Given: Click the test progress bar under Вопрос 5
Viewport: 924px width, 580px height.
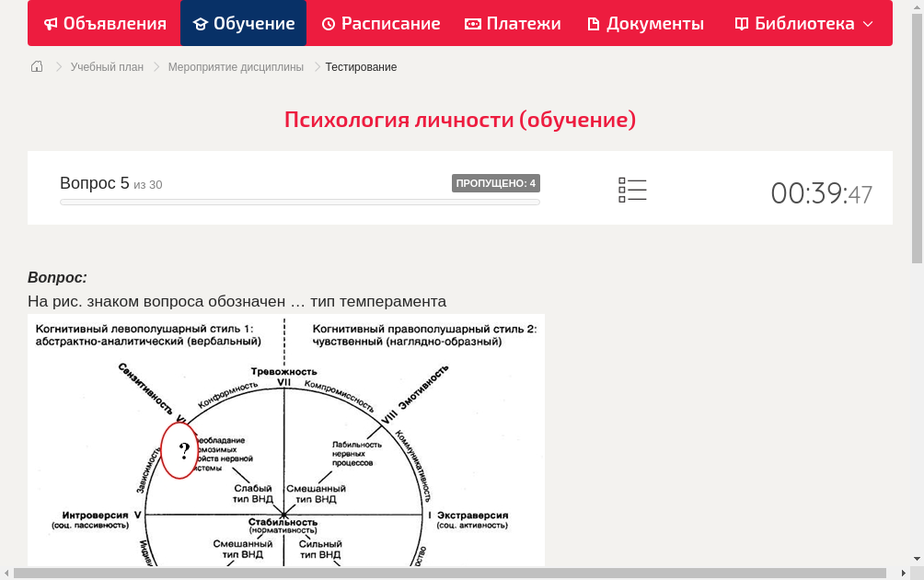Looking at the screenshot, I should [299, 202].
